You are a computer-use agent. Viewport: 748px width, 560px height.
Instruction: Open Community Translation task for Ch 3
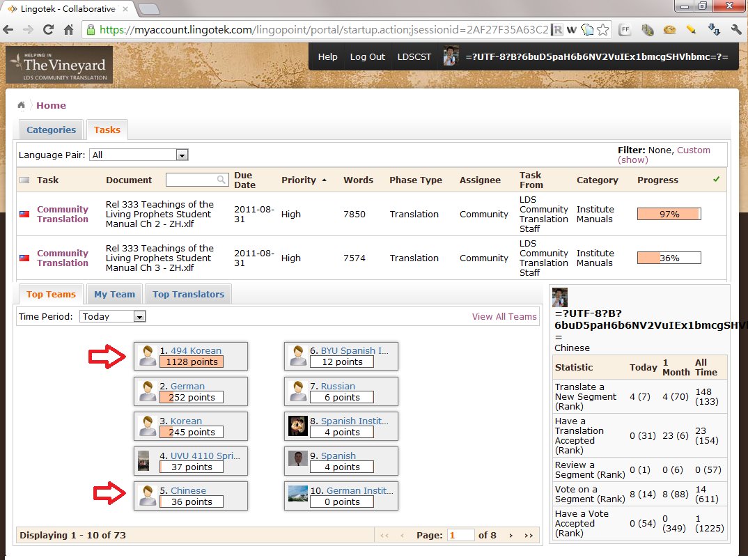tap(63, 258)
